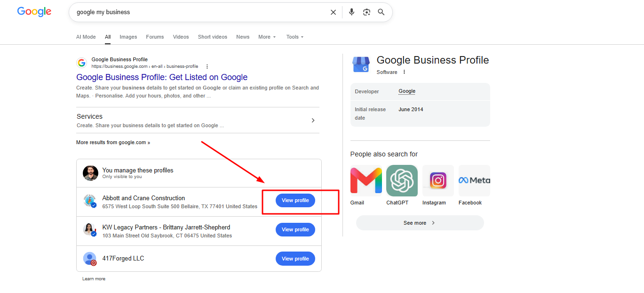Open Gmail from People also search for
This screenshot has height=293, width=644.
click(x=366, y=180)
